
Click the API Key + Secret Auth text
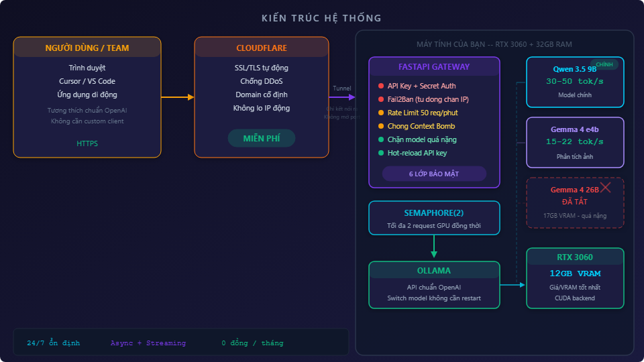coord(422,86)
